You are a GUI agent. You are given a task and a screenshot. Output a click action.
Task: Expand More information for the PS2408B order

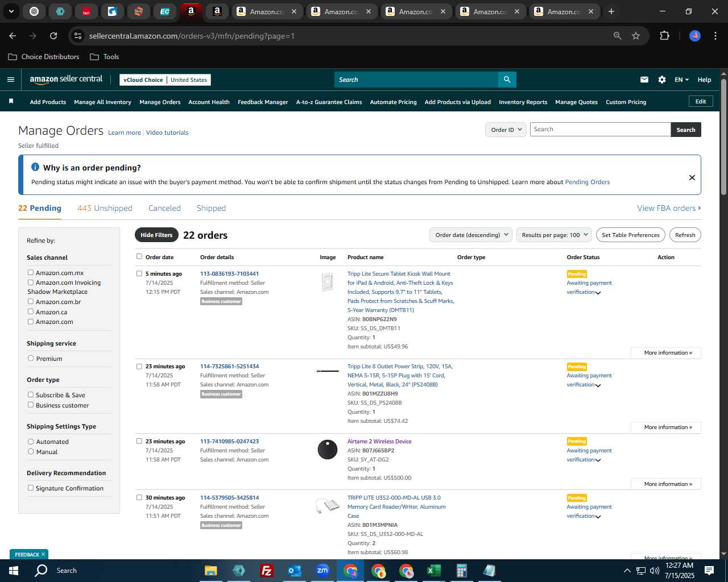point(666,427)
